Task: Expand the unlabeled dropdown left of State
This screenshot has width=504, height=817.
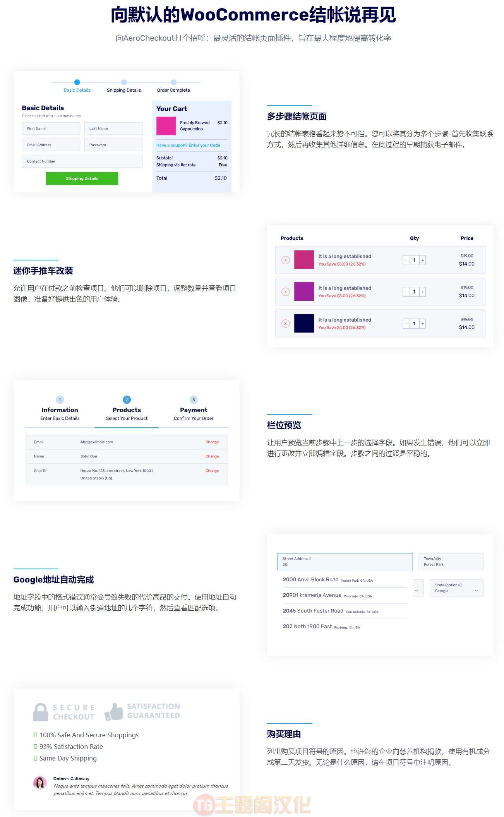Action: pyautogui.click(x=418, y=588)
